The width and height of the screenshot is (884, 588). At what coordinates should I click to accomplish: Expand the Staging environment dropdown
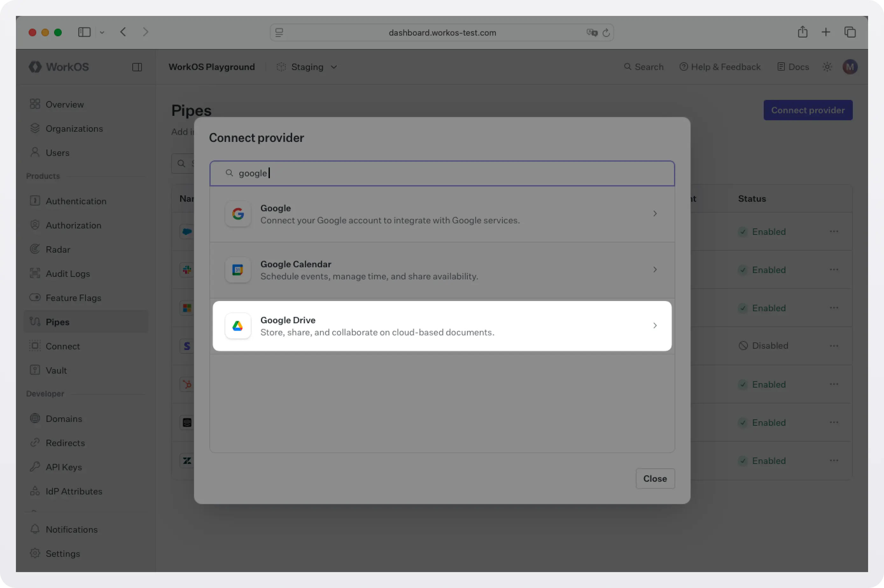coord(333,67)
